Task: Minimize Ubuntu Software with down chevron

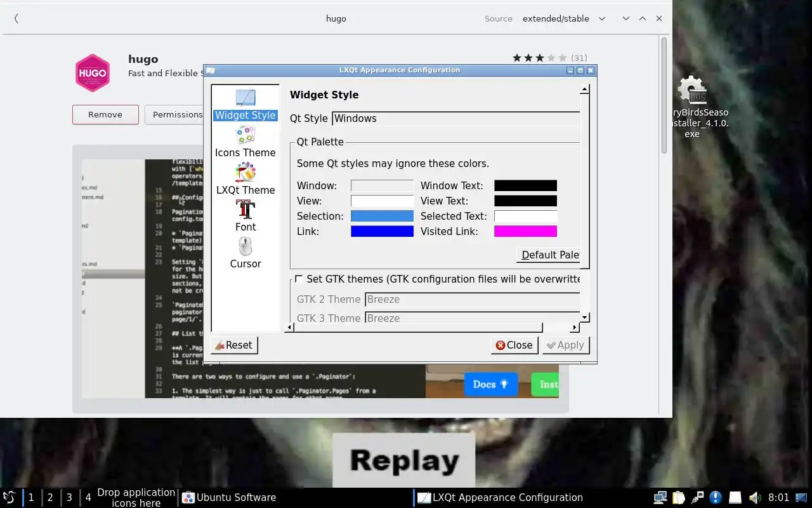Action: [x=625, y=18]
